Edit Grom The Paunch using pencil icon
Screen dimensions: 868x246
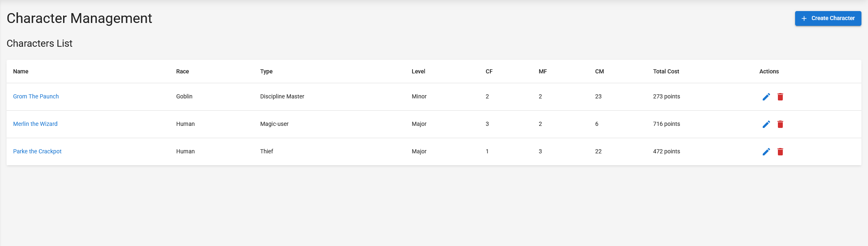coord(766,97)
